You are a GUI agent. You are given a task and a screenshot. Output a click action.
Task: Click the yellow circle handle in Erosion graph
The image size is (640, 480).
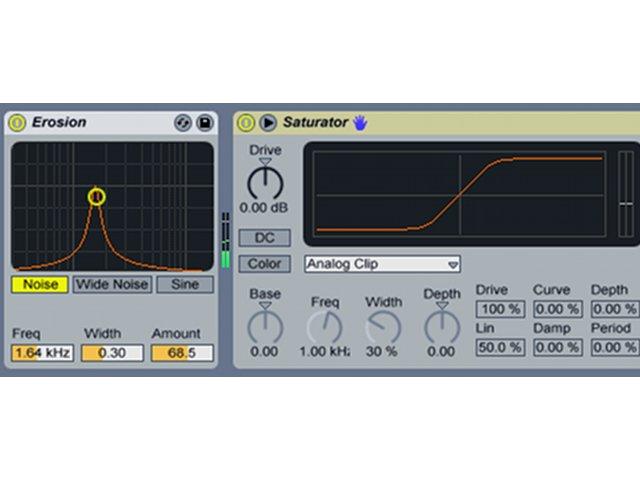(97, 197)
